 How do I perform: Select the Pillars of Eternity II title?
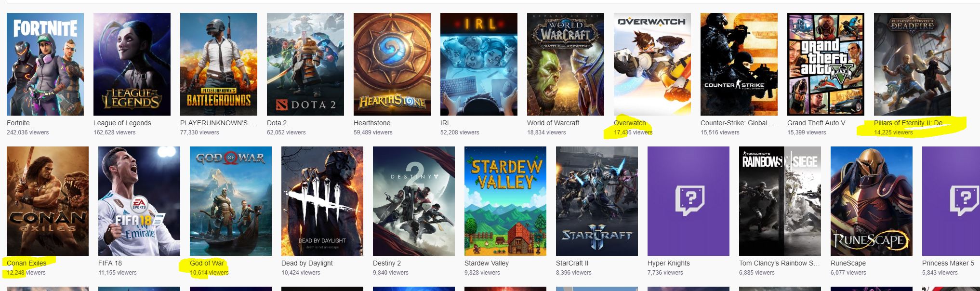[x=912, y=123]
